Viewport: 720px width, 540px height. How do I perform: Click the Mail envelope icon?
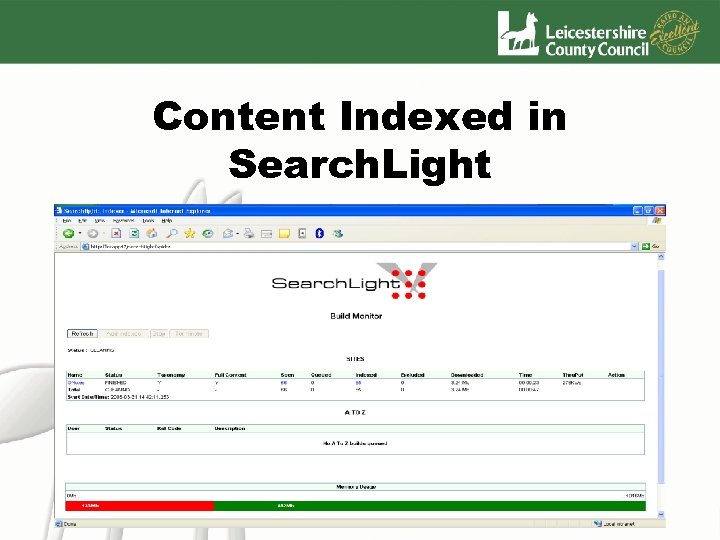(228, 234)
